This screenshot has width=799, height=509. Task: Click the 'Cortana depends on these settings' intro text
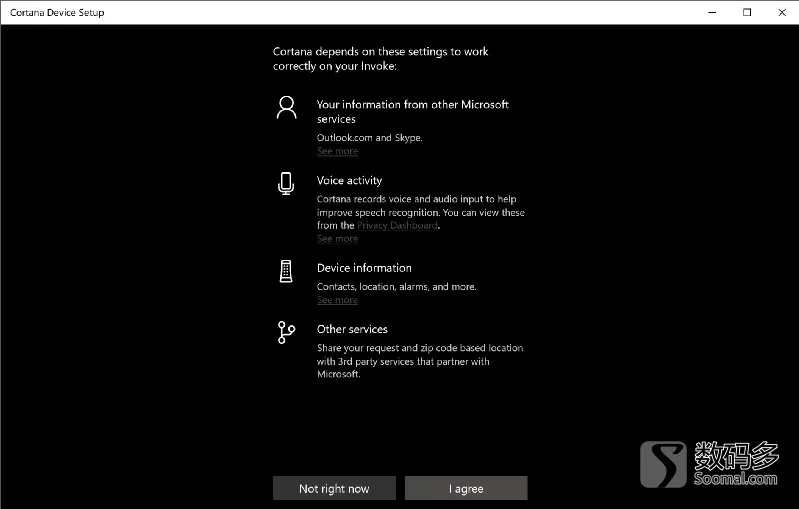pyautogui.click(x=381, y=59)
